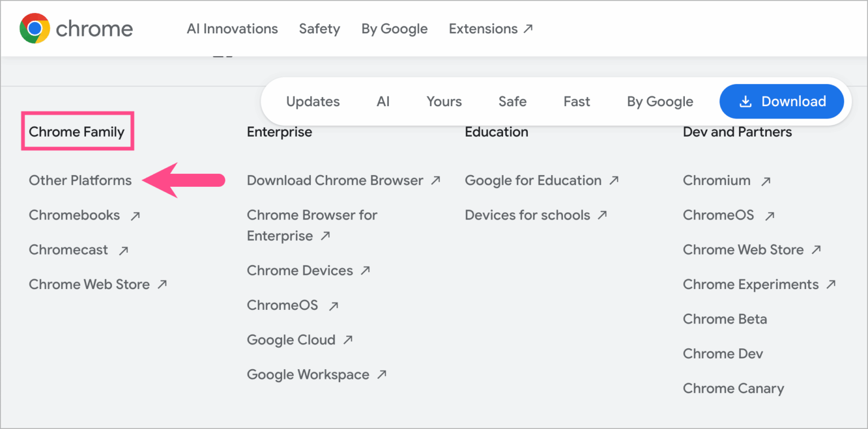Viewport: 868px width, 429px height.
Task: Click the highlighted Chrome Family heading
Action: coord(77,131)
